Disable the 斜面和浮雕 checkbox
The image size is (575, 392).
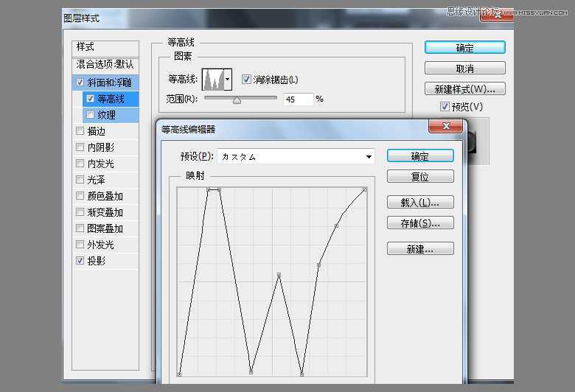(80, 83)
